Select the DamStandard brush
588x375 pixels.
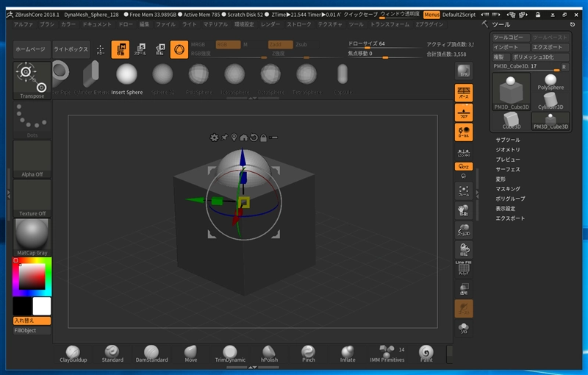pyautogui.click(x=151, y=354)
